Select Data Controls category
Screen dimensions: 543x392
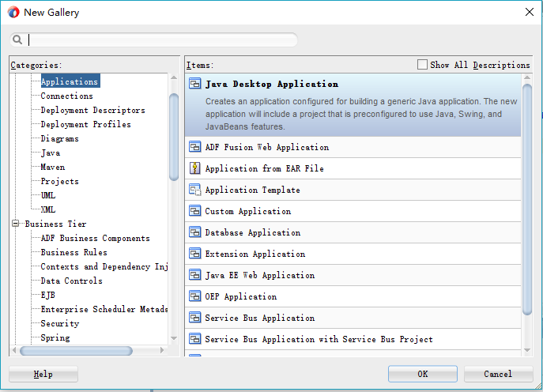(72, 281)
